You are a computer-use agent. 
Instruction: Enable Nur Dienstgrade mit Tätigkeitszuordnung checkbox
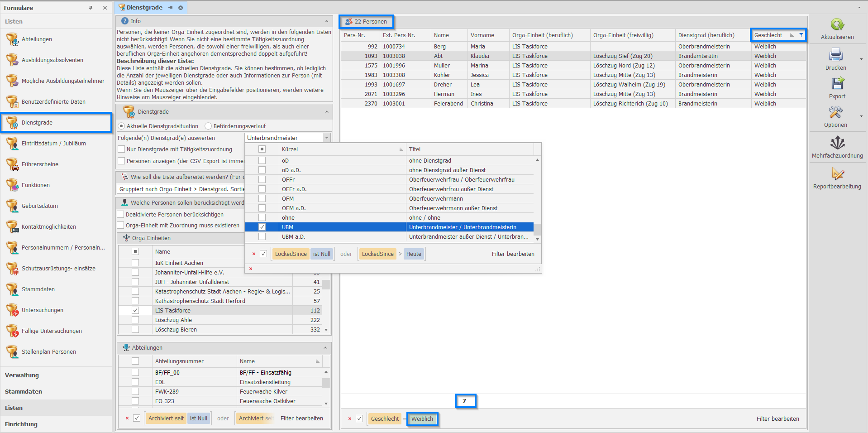coord(121,149)
